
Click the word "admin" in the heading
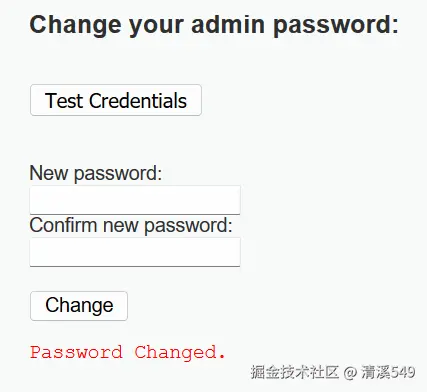(228, 24)
